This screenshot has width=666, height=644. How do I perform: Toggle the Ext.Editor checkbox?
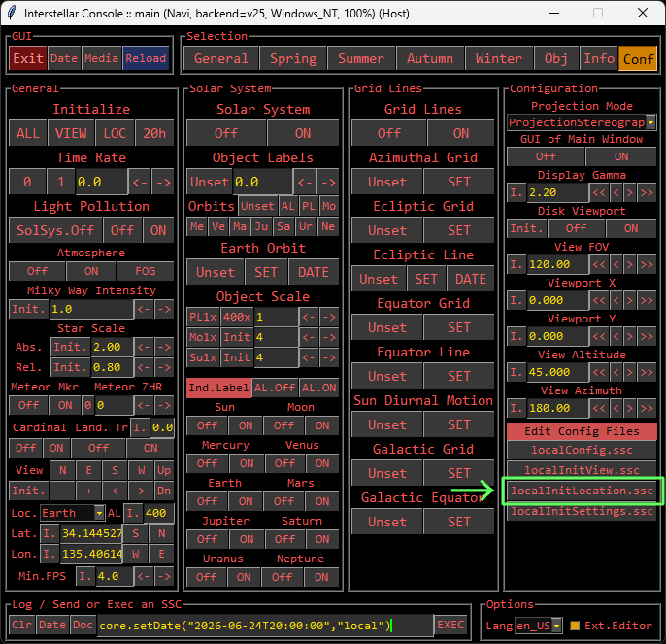click(575, 626)
